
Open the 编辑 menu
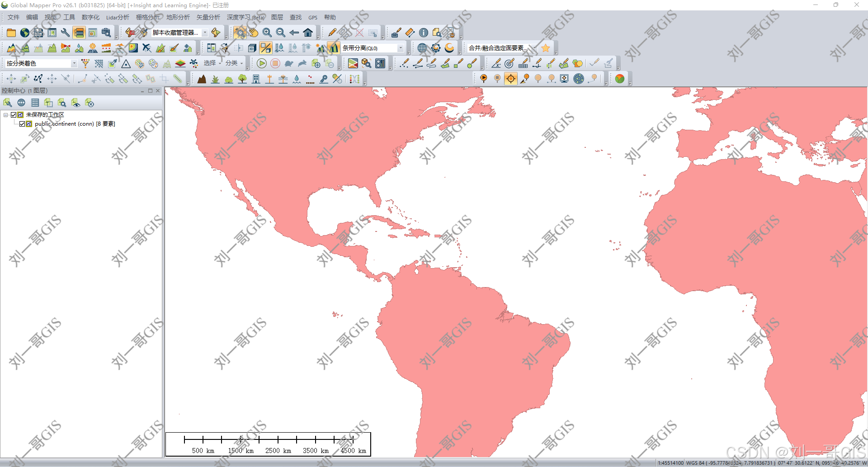[32, 17]
